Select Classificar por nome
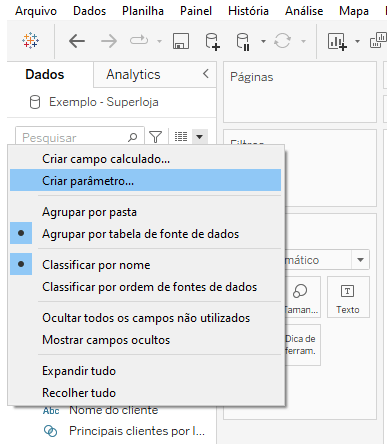The height and width of the screenshot is (444, 387). 145,265
